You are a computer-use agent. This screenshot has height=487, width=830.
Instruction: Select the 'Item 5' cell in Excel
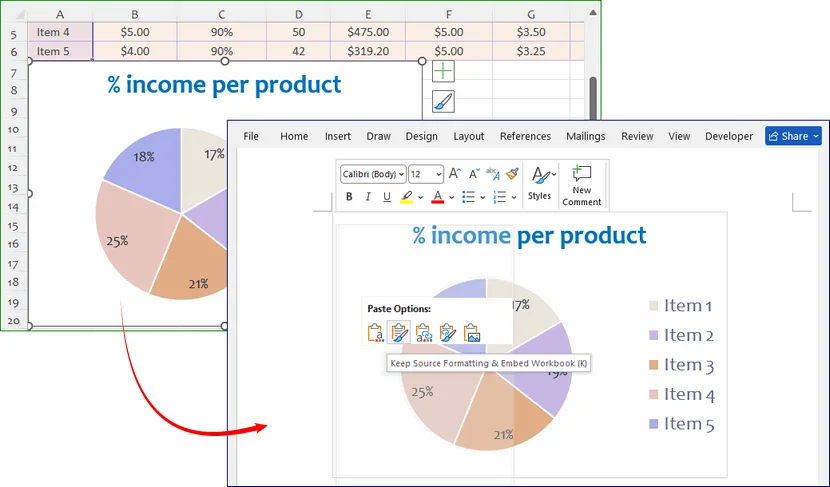[x=60, y=51]
